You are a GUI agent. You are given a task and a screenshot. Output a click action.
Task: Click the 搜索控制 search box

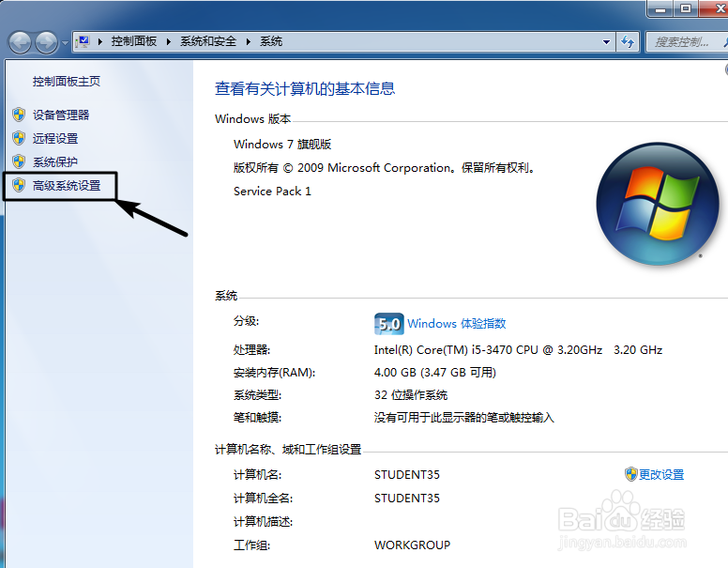point(687,42)
